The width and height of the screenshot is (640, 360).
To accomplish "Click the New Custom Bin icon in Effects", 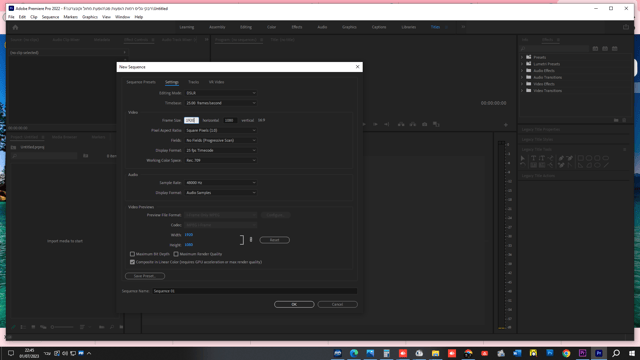I will [x=616, y=120].
